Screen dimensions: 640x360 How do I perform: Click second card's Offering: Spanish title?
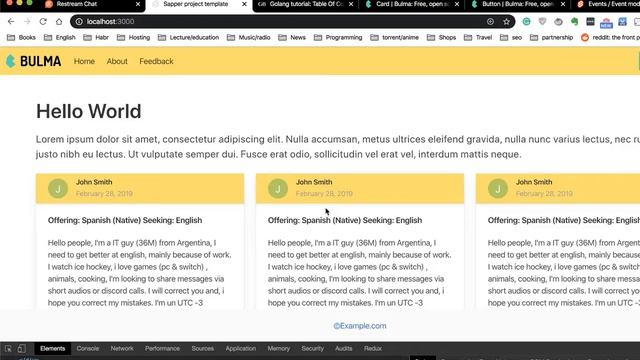point(345,220)
